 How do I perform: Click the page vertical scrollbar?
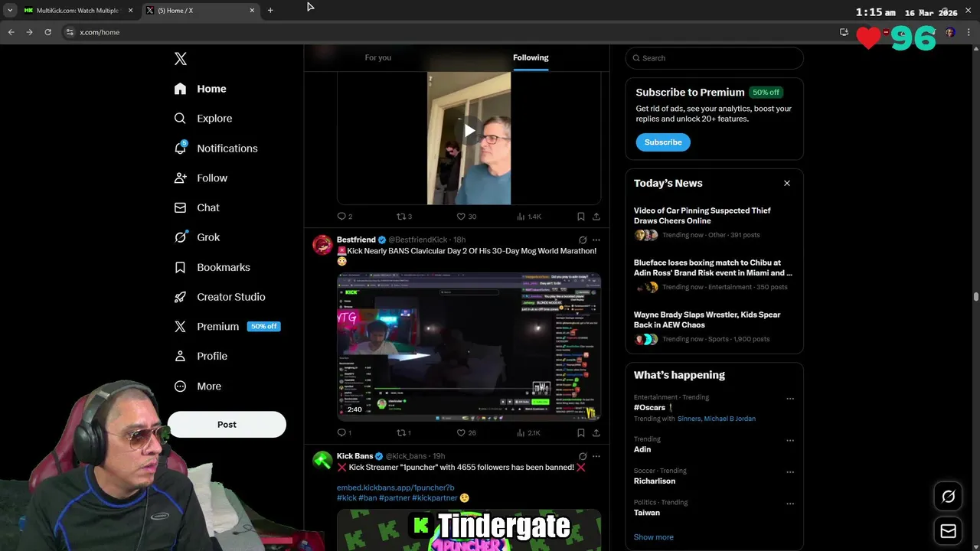coord(975,297)
